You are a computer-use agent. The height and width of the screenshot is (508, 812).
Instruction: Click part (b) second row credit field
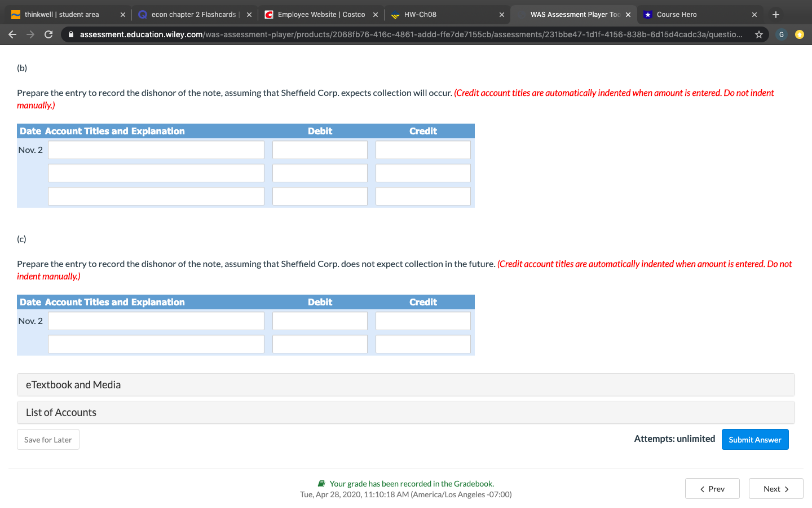[x=423, y=173]
